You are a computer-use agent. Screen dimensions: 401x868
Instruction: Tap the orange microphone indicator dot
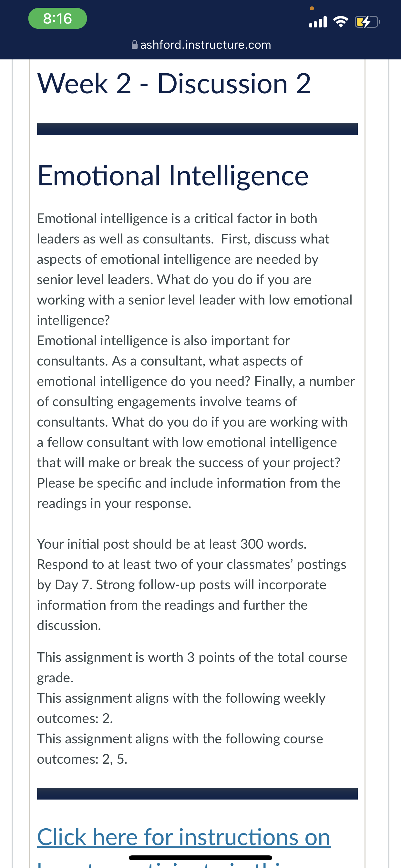pyautogui.click(x=312, y=8)
